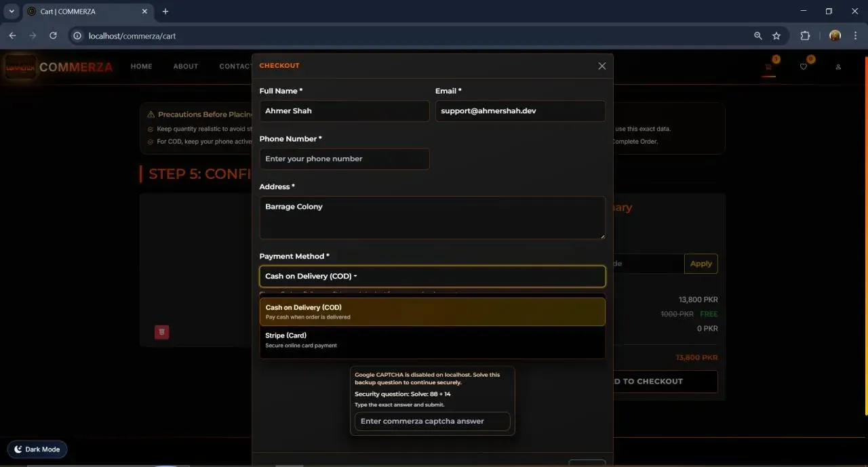The height and width of the screenshot is (467, 868).
Task: Open the Chrome profile avatar
Action: [835, 35]
